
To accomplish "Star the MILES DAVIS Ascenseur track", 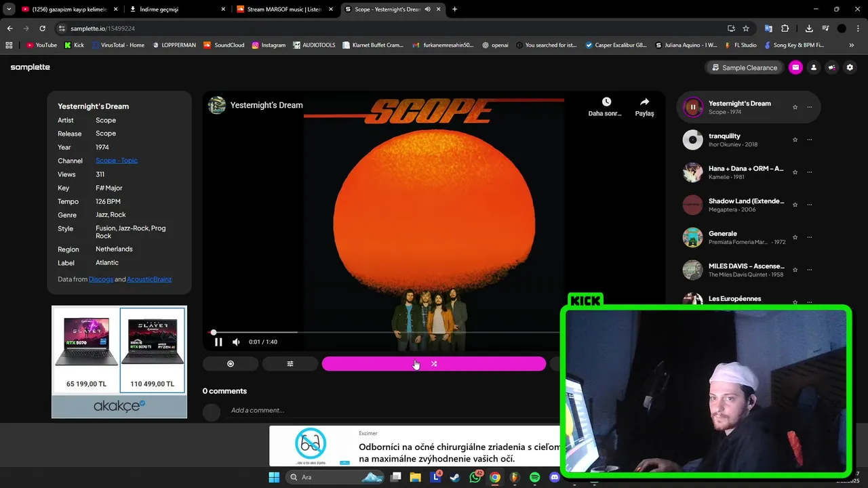I will (x=795, y=270).
